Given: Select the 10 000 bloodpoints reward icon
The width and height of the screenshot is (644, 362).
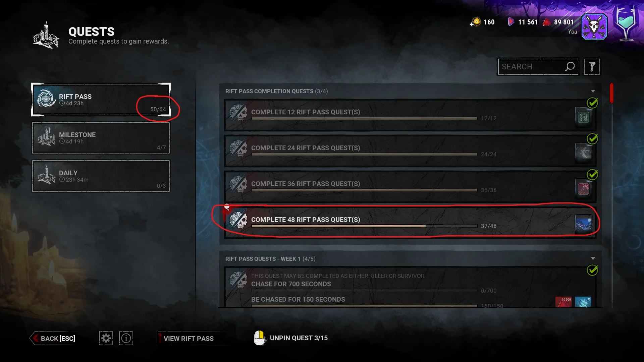Looking at the screenshot, I should 563,302.
